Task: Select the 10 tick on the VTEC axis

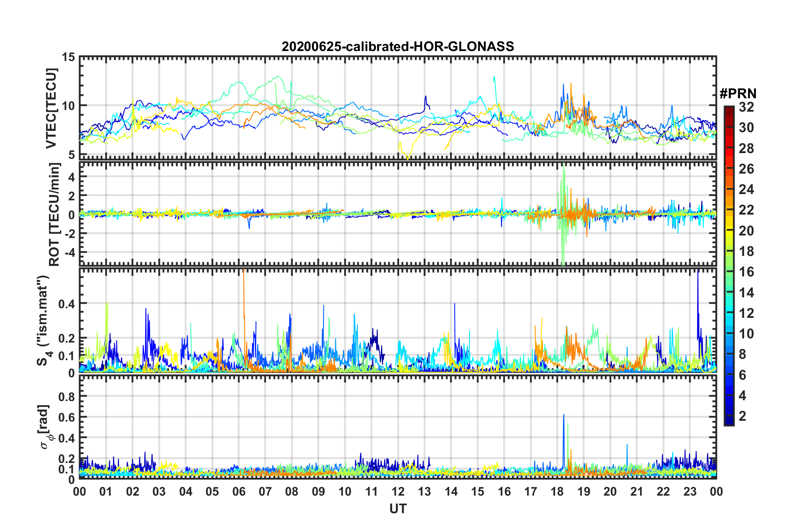Action: [69, 105]
